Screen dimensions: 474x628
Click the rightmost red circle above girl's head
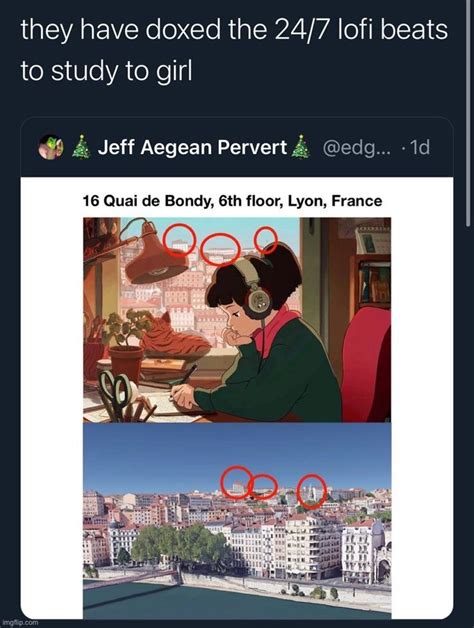[266, 240]
